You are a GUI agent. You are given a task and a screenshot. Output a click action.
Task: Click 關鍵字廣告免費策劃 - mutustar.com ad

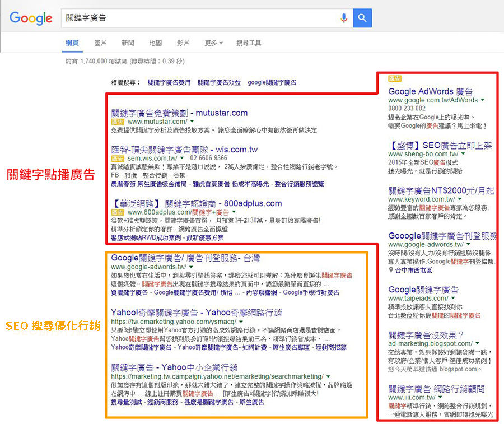click(179, 113)
